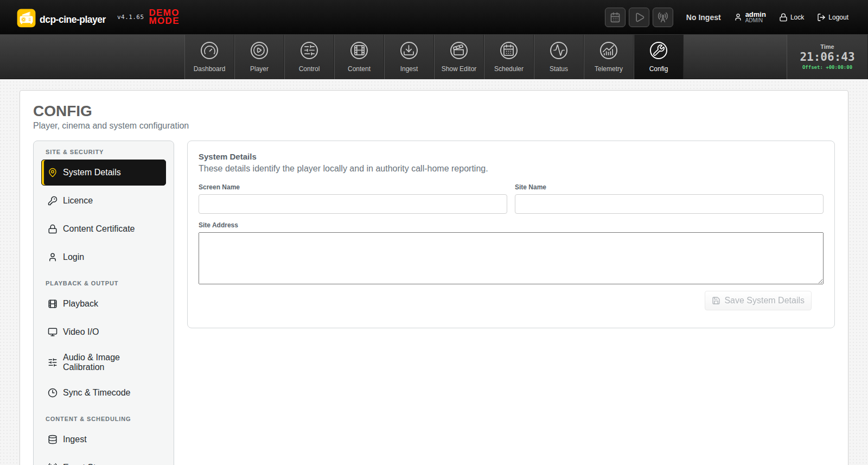
Task: Open the Ingest item in the Config sidebar
Action: 104,439
